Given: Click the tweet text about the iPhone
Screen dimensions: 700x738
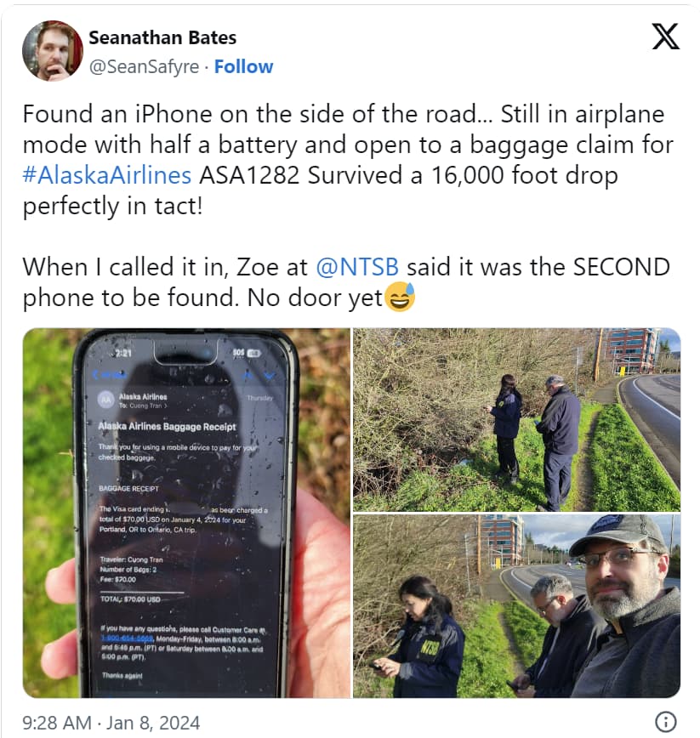Looking at the screenshot, I should coord(348,160).
